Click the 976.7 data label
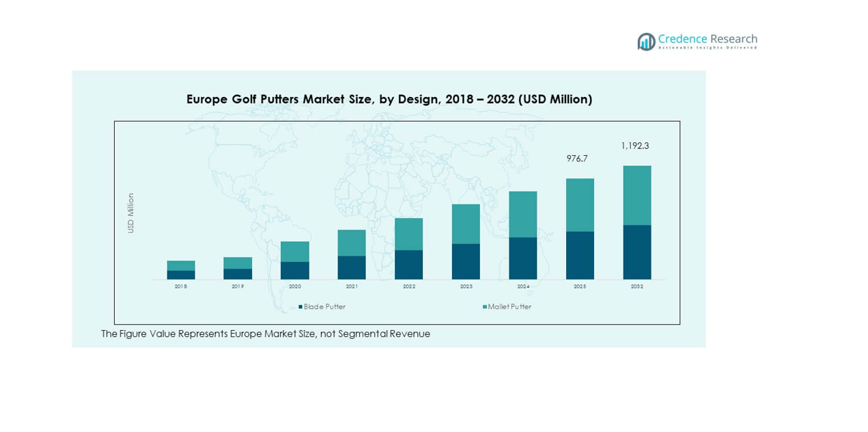 click(x=577, y=159)
